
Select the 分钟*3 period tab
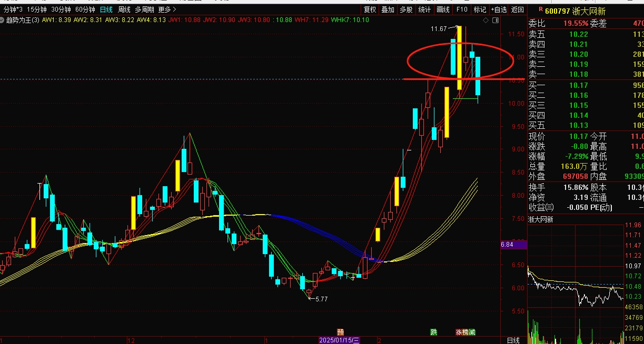click(13, 9)
